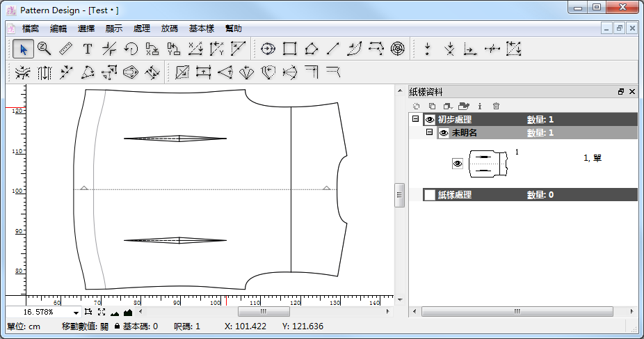Image resolution: width=644 pixels, height=339 pixels.
Task: Select the arrow pointer tool
Action: [24, 49]
